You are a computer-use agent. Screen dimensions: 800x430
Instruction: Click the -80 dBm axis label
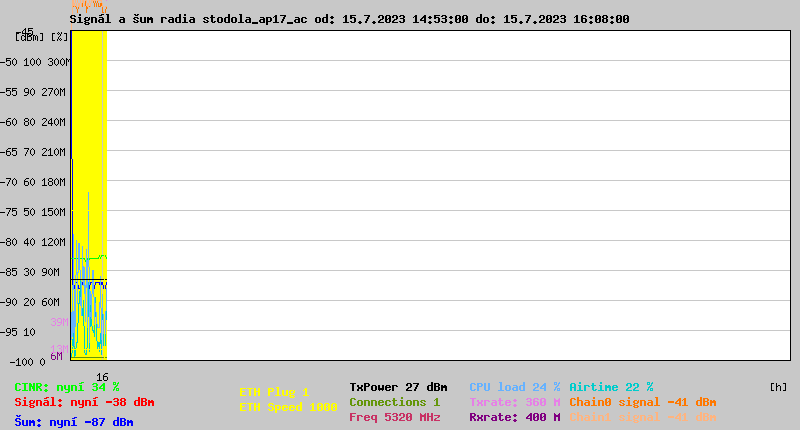point(9,242)
